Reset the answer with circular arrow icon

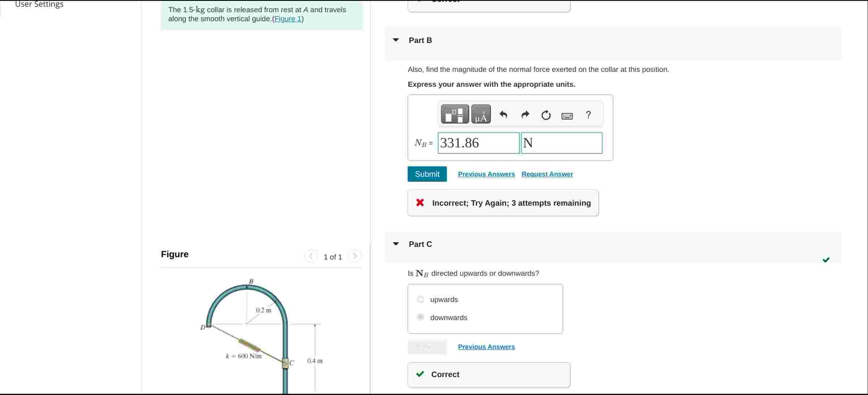coord(546,115)
